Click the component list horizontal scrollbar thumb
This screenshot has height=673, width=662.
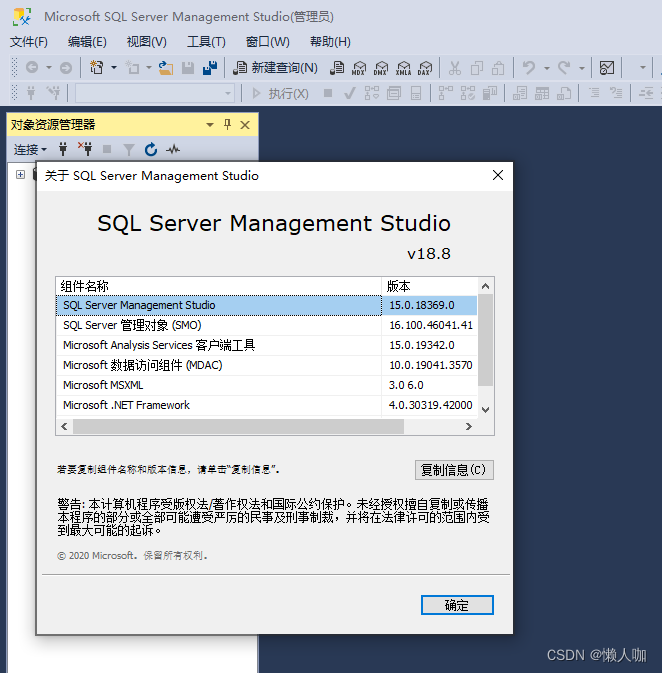[x=238, y=427]
